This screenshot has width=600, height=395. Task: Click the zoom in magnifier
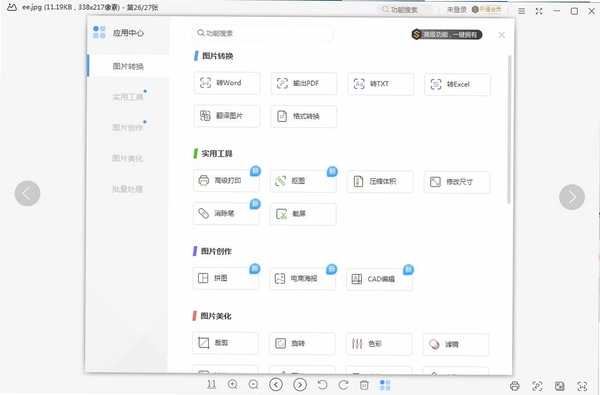pos(233,384)
